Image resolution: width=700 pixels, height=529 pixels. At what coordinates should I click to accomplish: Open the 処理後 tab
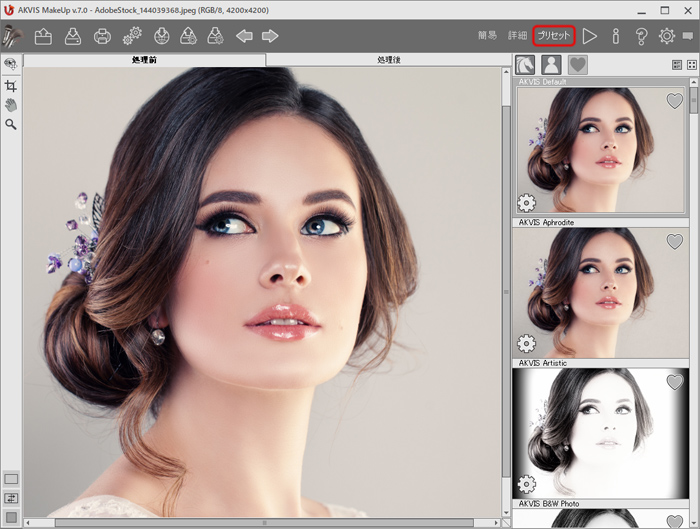tap(389, 60)
